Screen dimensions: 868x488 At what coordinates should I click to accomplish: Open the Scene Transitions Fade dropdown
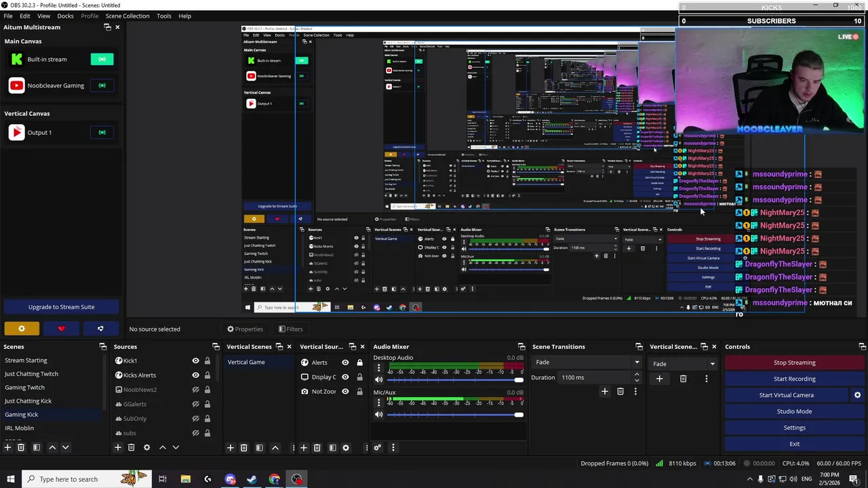pos(587,363)
